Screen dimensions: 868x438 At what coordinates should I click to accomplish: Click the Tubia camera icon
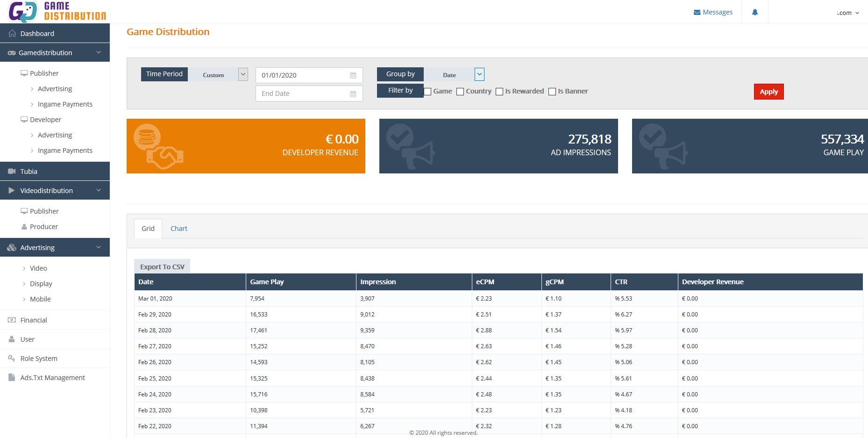tap(12, 172)
